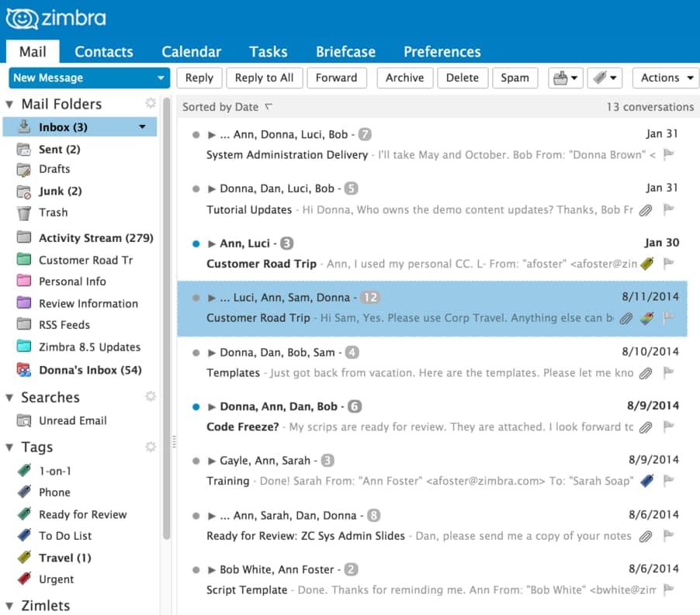Click the Unread Email saved search icon
The height and width of the screenshot is (615, 700).
tap(23, 420)
